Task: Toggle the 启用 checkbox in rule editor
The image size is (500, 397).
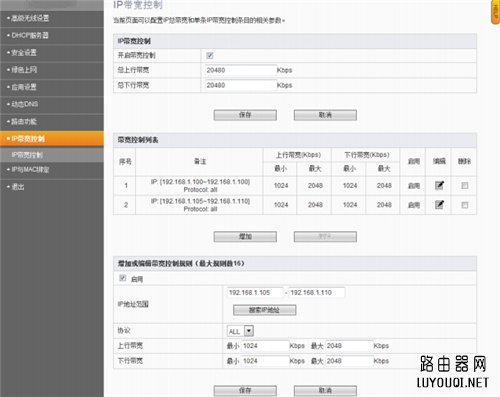Action: pos(122,278)
